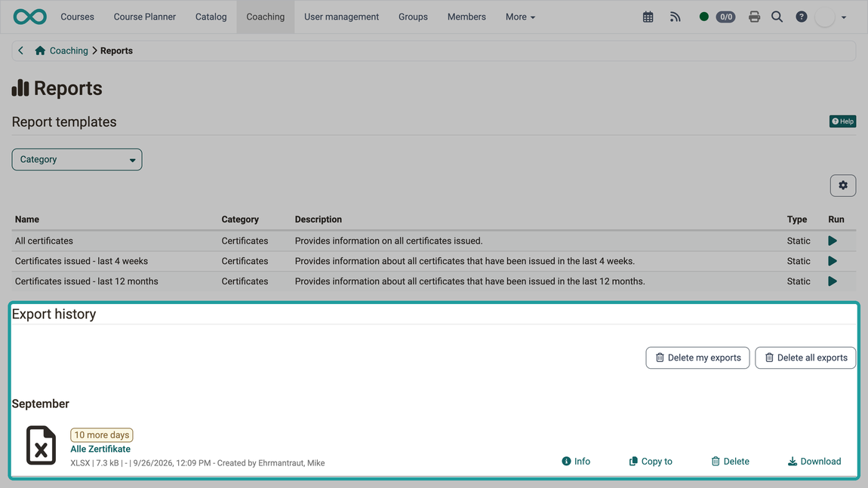The width and height of the screenshot is (868, 488).
Task: Show Info for Alle Zertifikate export
Action: [576, 462]
